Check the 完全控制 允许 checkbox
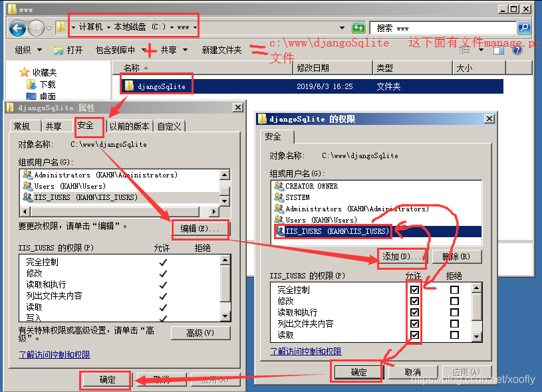542x392 pixels. coord(414,290)
